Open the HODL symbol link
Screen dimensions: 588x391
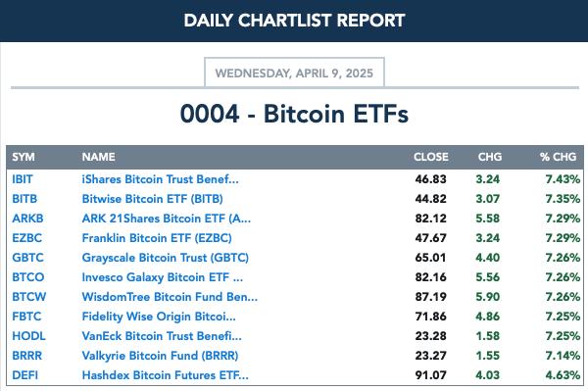click(28, 336)
